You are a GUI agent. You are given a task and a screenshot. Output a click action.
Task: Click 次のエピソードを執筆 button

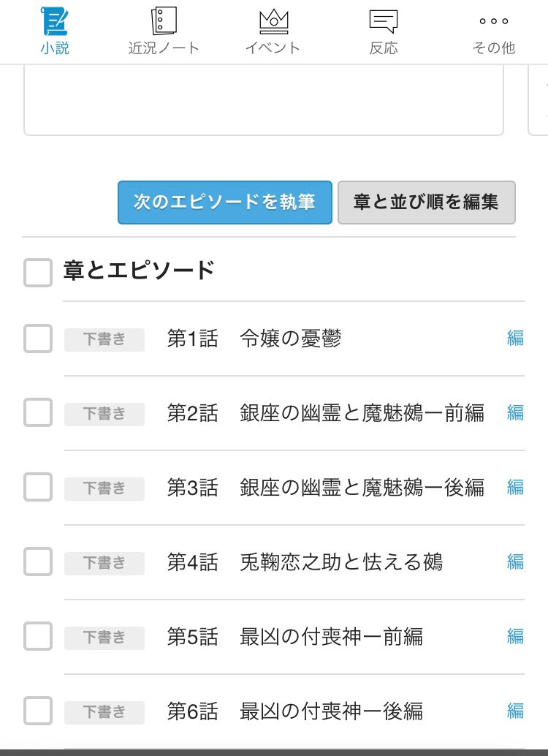click(x=224, y=203)
